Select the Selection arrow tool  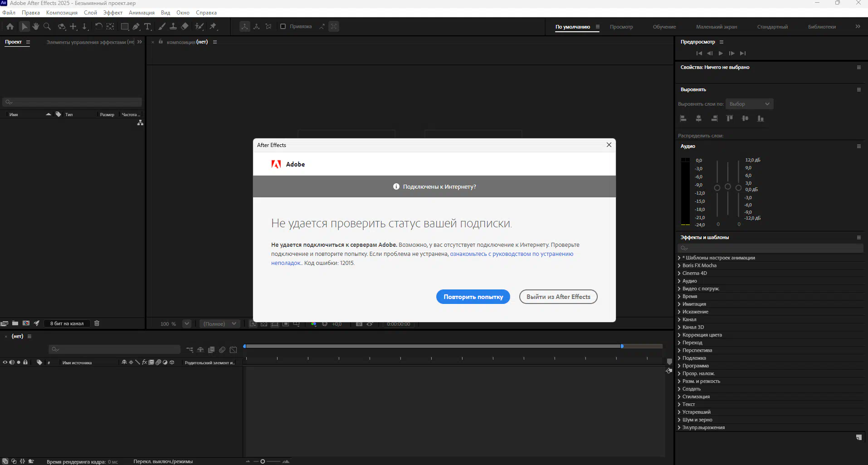pos(24,27)
